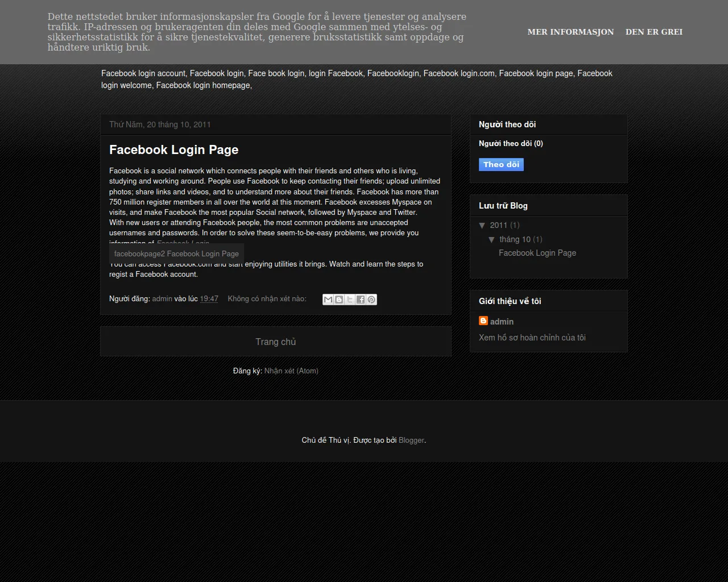Click the Người theo dõi widget heading

point(507,124)
